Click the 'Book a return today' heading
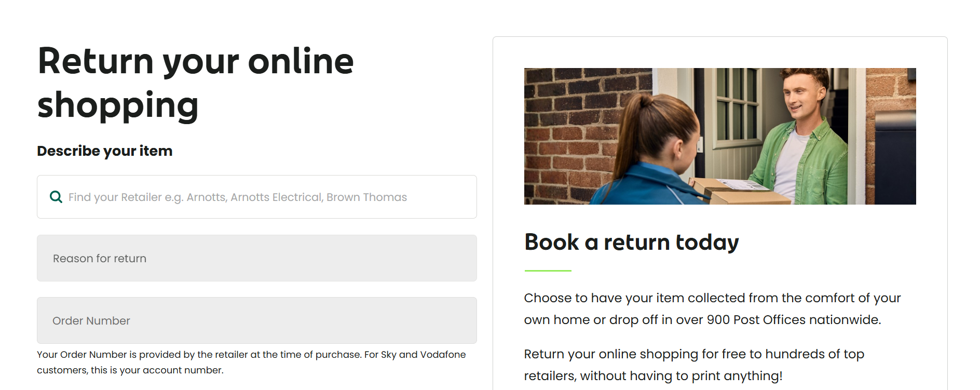Viewport: 980px width, 390px height. click(631, 242)
